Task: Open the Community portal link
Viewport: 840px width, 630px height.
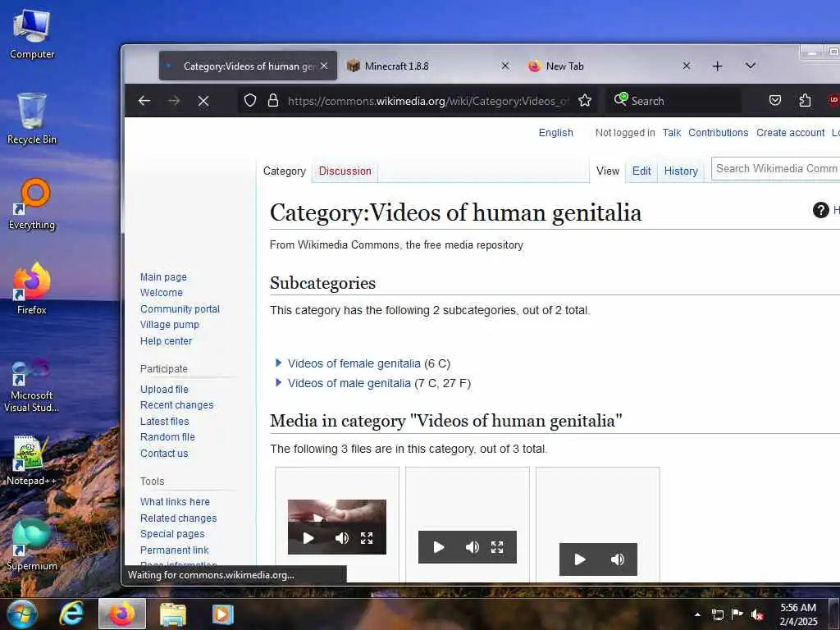Action: click(180, 309)
